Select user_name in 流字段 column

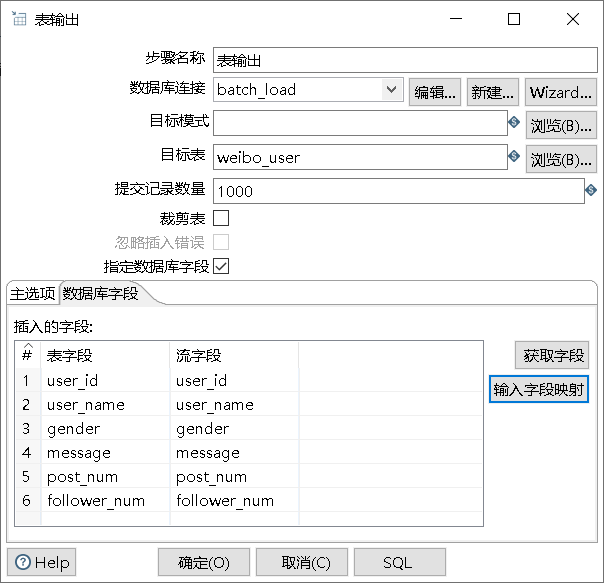234,404
